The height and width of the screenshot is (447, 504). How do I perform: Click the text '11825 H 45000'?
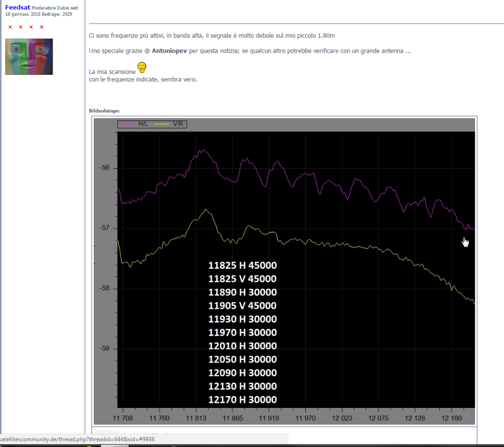point(243,265)
